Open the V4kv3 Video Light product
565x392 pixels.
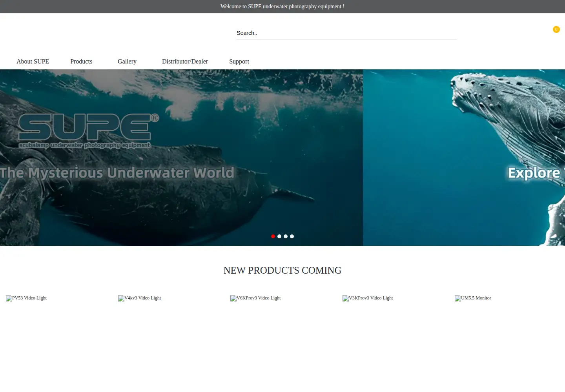coord(140,298)
